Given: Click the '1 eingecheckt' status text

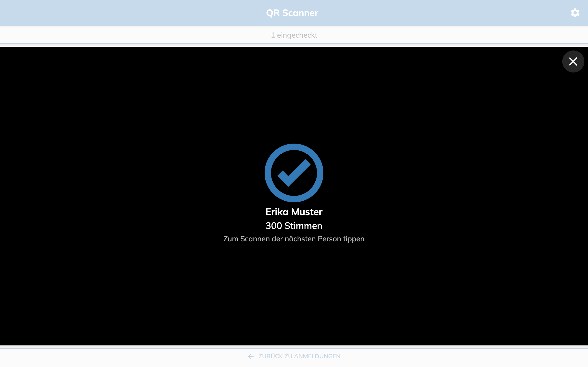Looking at the screenshot, I should click(294, 35).
